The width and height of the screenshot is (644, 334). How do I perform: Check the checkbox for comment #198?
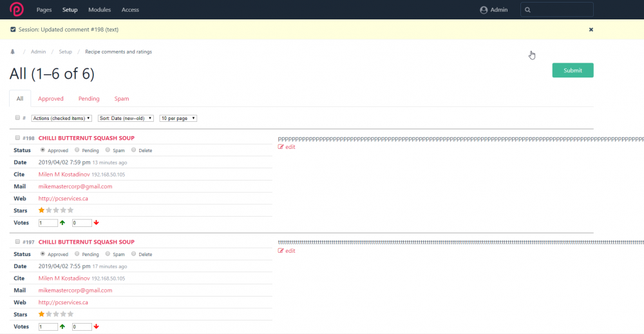point(17,138)
